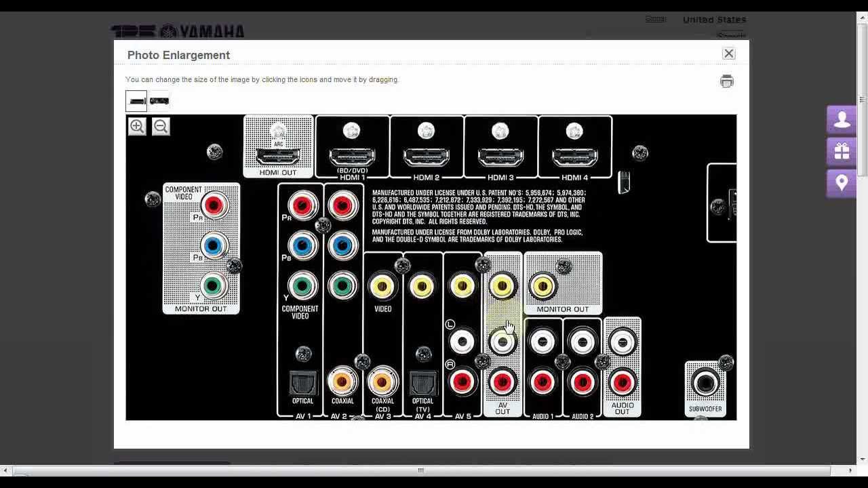Click the "HDMI 2" label in the photo
This screenshot has width=868, height=488.
click(427, 178)
